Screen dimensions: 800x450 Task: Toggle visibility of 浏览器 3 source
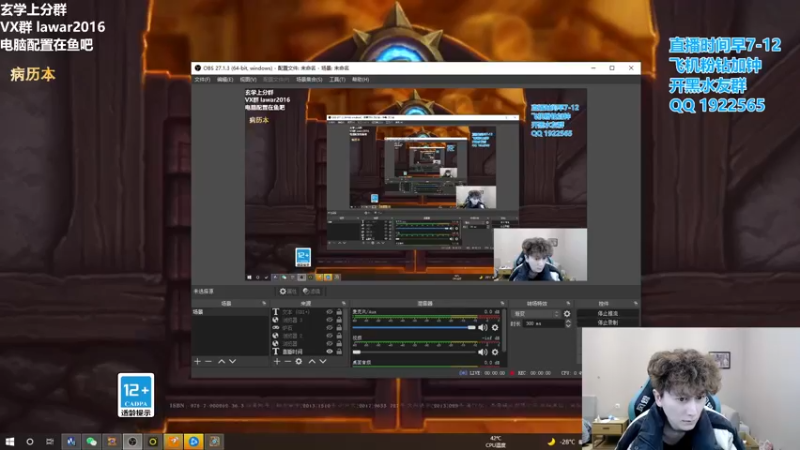point(330,320)
